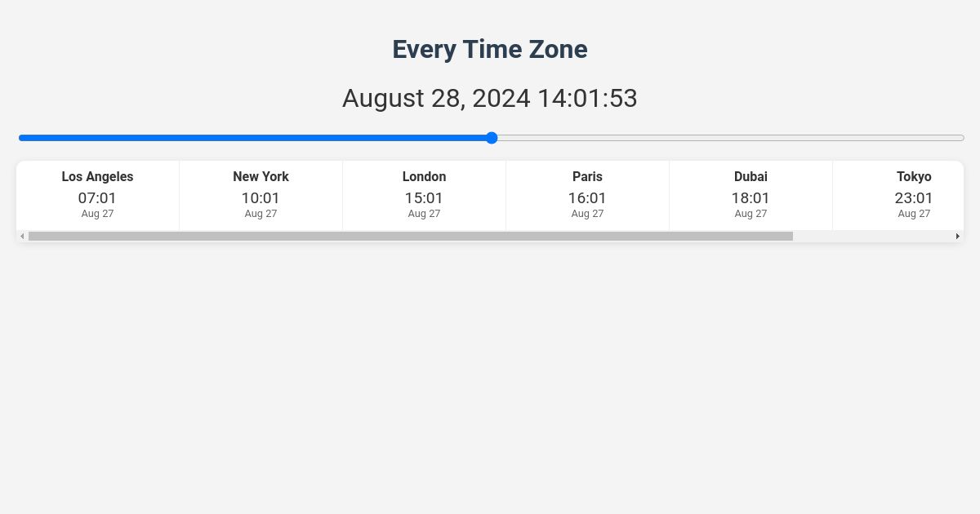Click the unfilled portion of the slider

[727, 138]
